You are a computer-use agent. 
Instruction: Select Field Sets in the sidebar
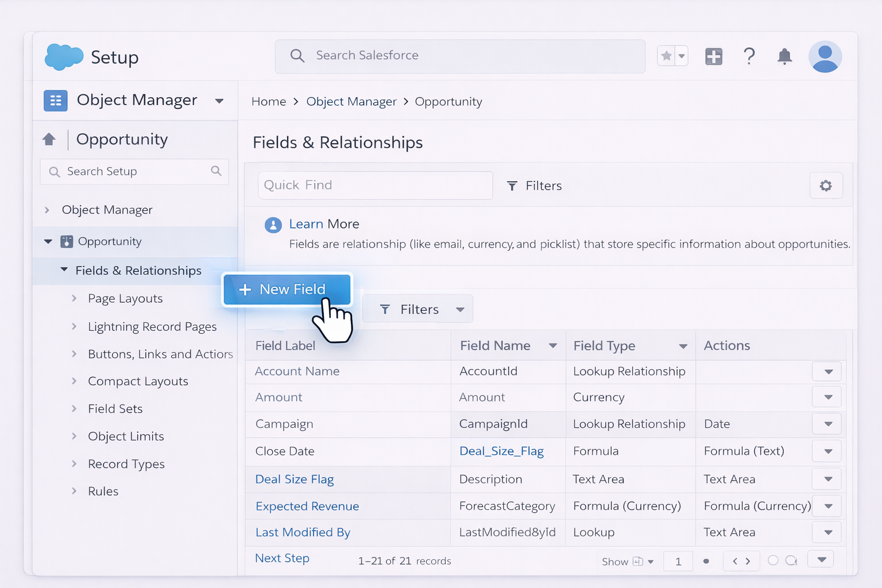pyautogui.click(x=115, y=409)
